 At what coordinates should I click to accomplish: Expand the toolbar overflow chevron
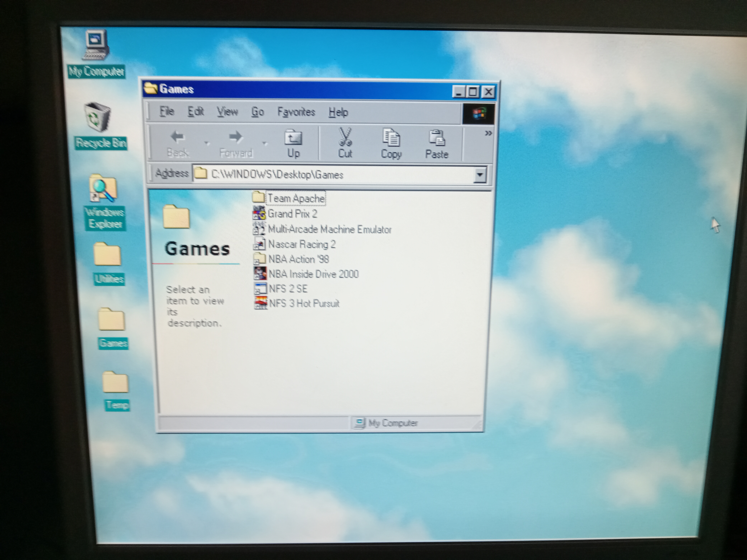(488, 133)
